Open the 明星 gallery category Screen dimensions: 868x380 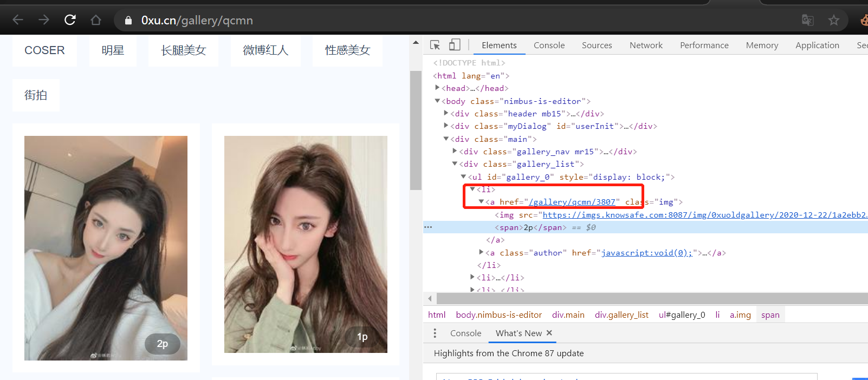pyautogui.click(x=113, y=50)
